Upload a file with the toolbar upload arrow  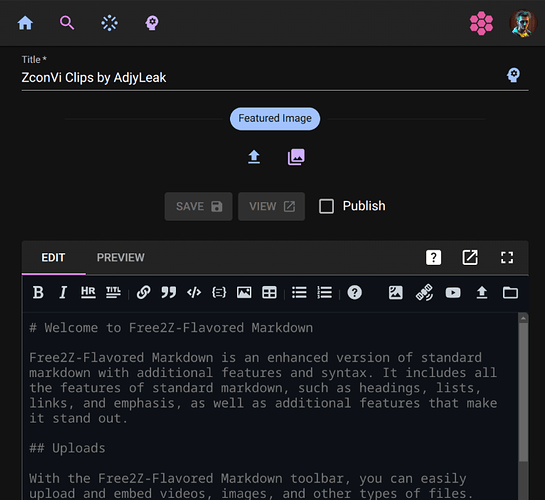pyautogui.click(x=482, y=293)
